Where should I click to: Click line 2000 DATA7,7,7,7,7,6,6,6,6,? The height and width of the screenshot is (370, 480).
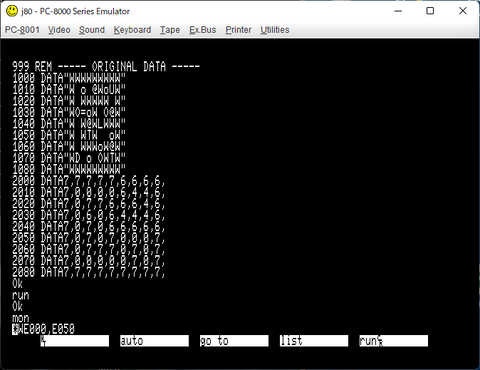[x=89, y=181]
